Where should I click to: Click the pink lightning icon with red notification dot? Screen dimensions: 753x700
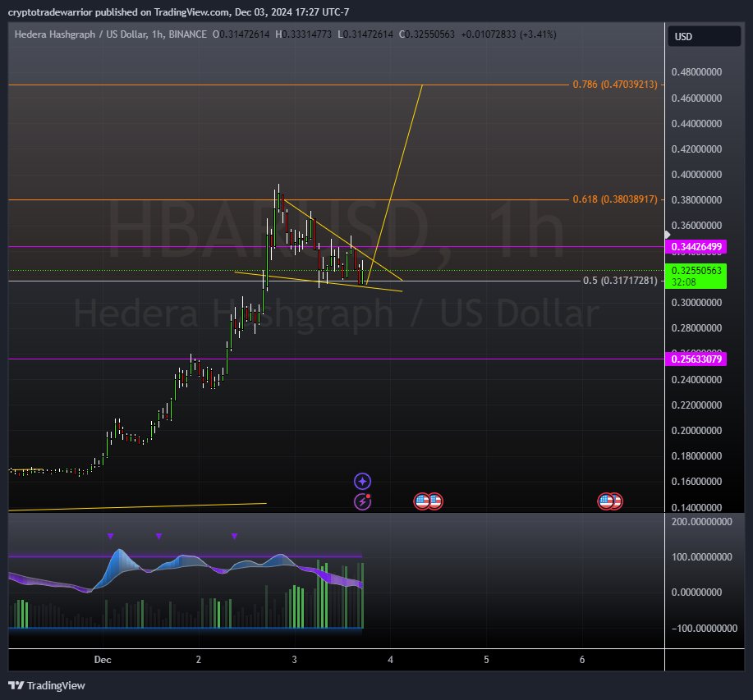tap(361, 501)
